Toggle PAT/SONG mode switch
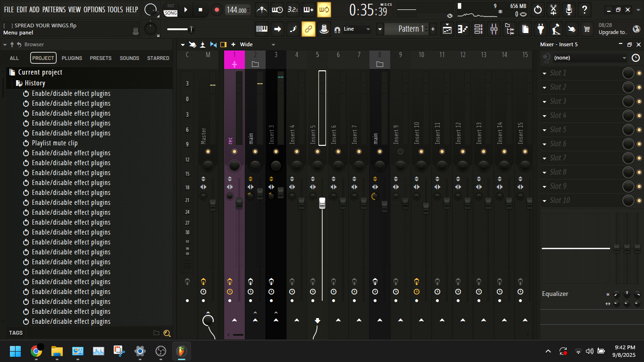644x362 pixels. pyautogui.click(x=170, y=10)
